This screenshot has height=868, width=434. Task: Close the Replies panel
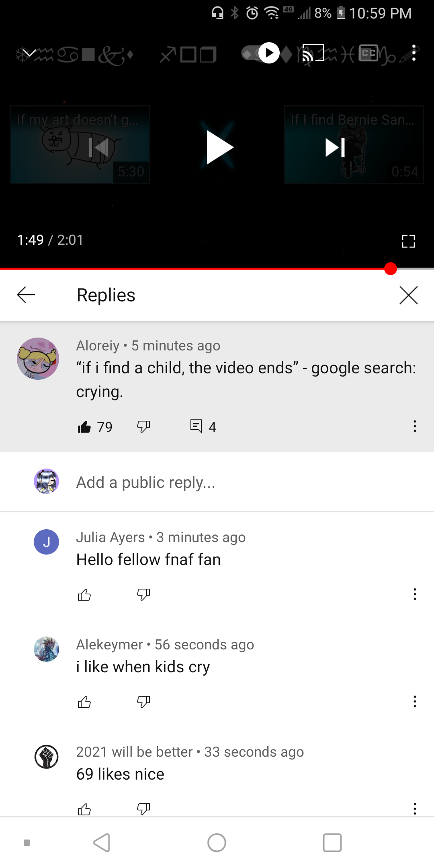[408, 295]
